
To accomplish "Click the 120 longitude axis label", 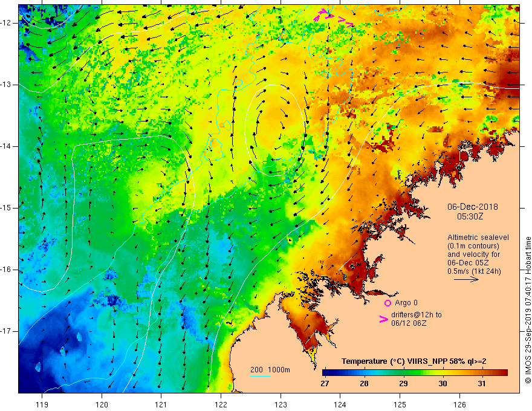I will [x=102, y=404].
